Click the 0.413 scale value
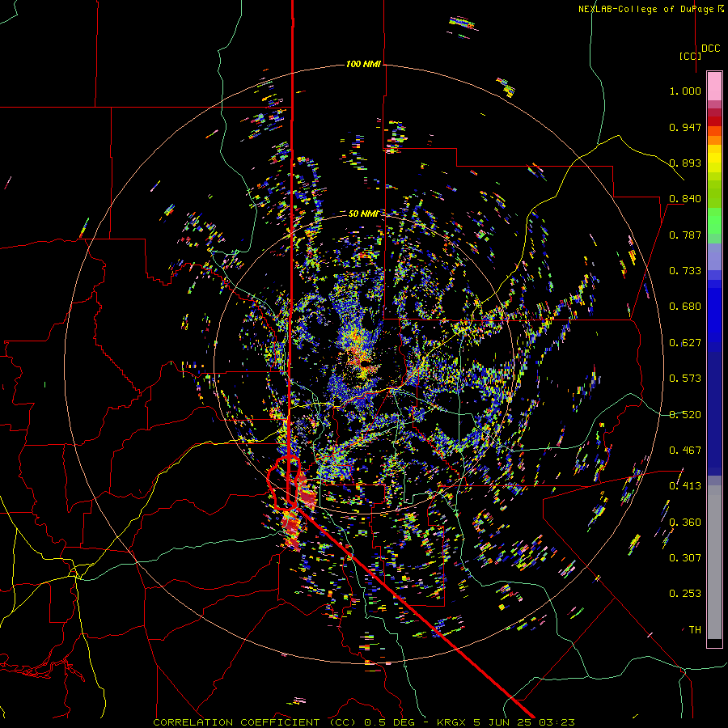The height and width of the screenshot is (728, 728). click(685, 486)
